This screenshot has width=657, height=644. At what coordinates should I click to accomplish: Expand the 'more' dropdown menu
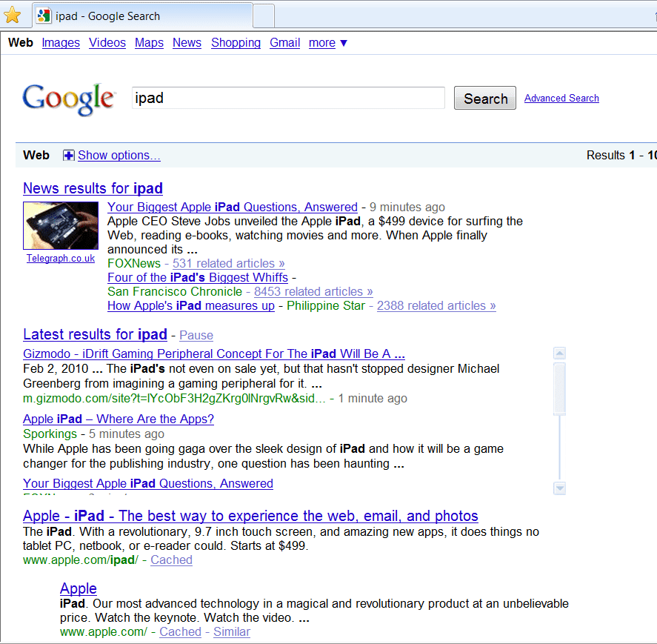[327, 43]
